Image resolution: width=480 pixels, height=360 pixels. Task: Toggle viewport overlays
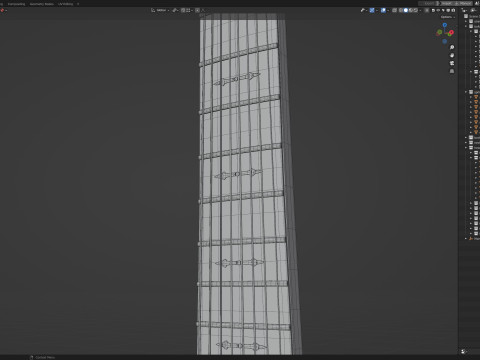coord(383,10)
